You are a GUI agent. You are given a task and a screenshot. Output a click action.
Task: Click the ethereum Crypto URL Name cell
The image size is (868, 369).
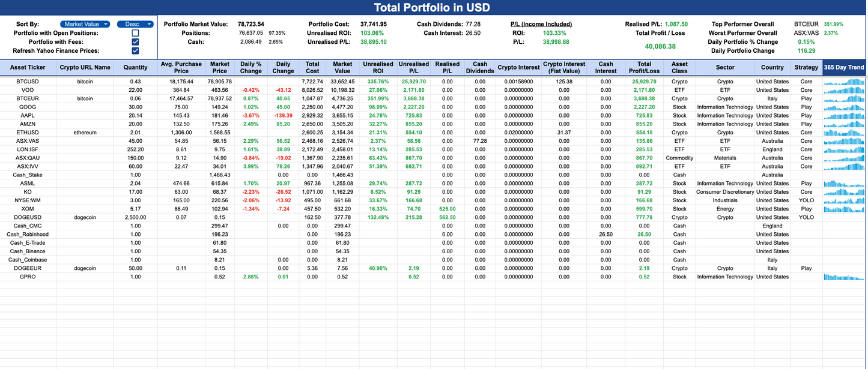pos(85,133)
